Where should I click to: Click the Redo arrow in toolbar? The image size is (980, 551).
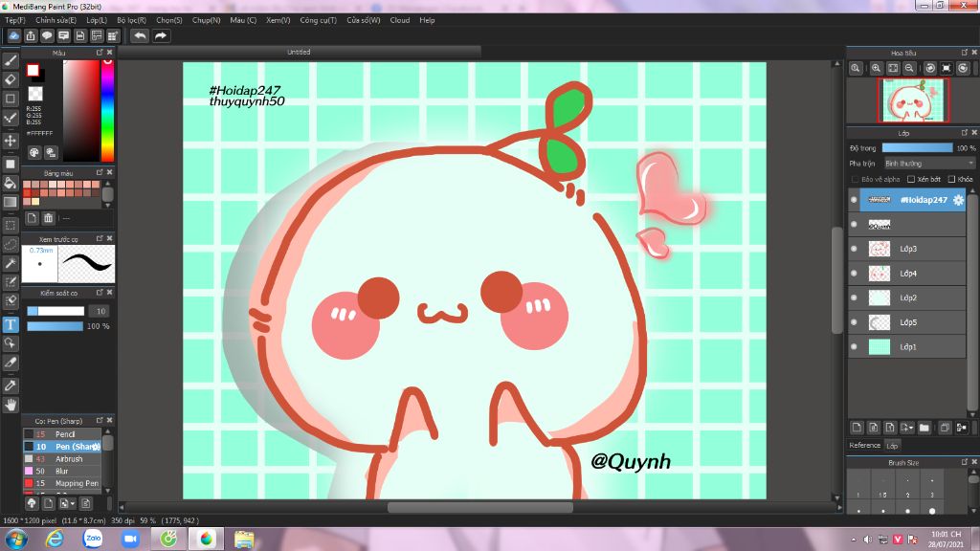pyautogui.click(x=161, y=35)
